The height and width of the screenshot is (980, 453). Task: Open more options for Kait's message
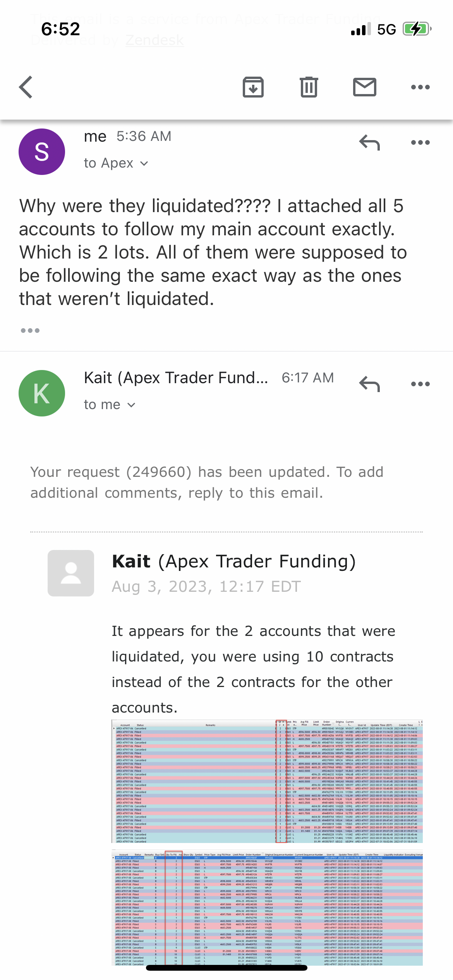(420, 384)
